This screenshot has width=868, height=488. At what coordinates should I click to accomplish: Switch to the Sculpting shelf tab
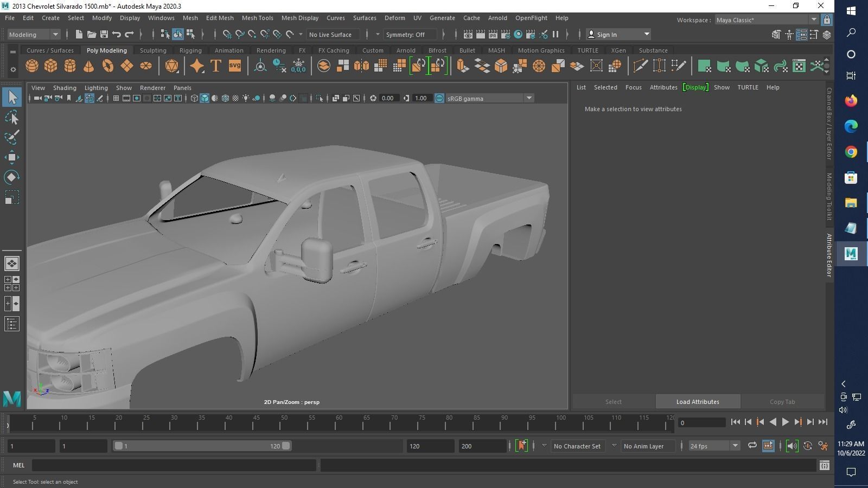click(153, 50)
